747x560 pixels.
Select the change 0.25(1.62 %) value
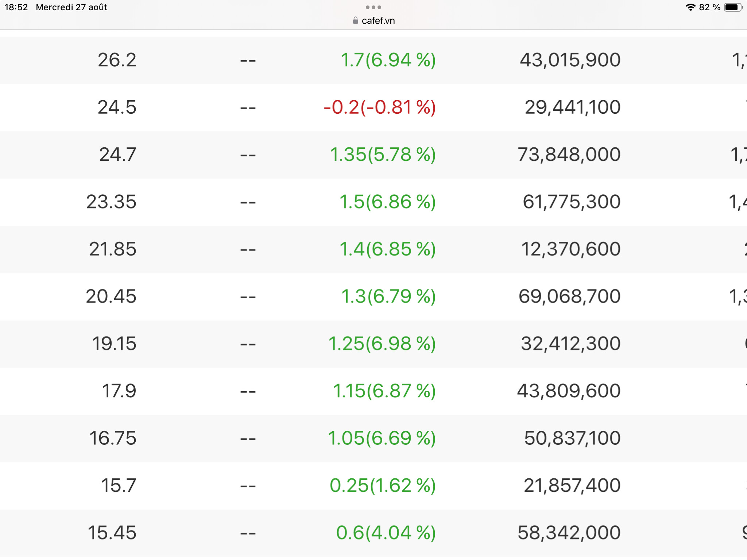point(383,486)
